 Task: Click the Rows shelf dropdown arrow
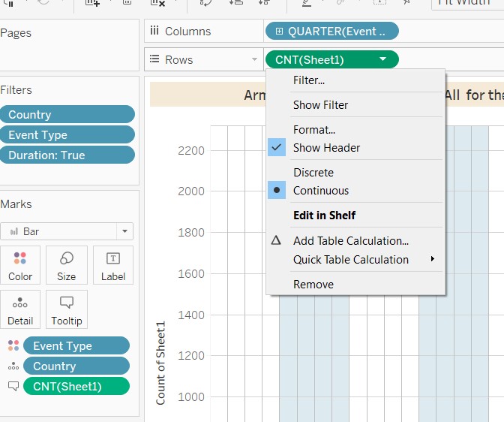[x=254, y=60]
